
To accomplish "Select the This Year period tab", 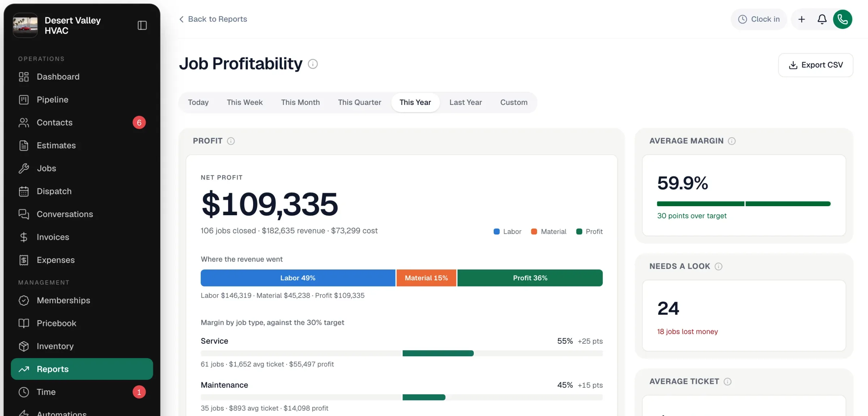I will coord(415,102).
